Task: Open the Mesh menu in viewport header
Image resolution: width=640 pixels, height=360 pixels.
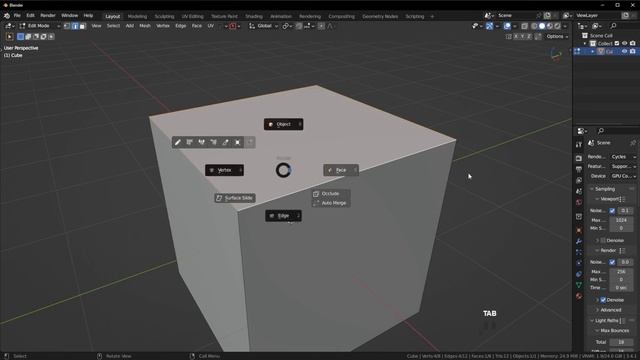Action: (145, 26)
